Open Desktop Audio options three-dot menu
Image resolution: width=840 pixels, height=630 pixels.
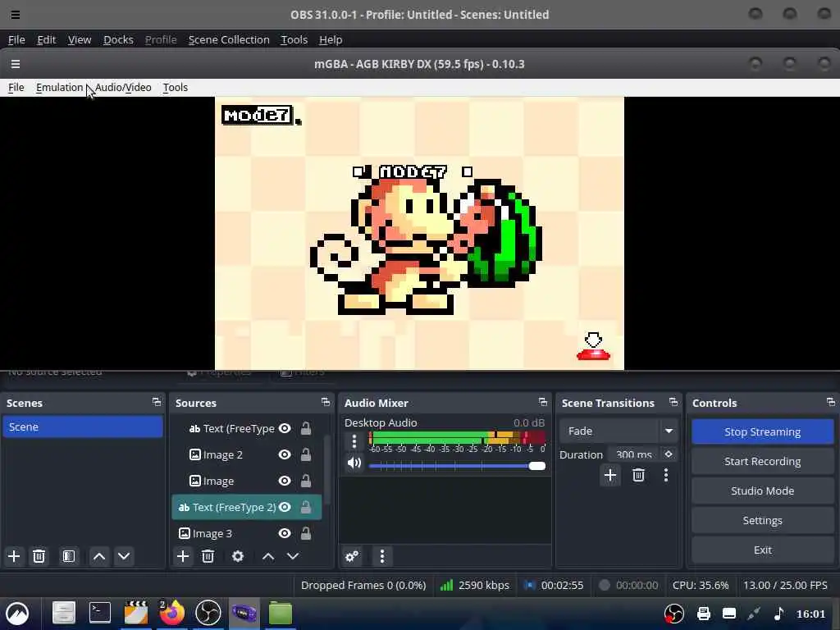[x=354, y=441]
